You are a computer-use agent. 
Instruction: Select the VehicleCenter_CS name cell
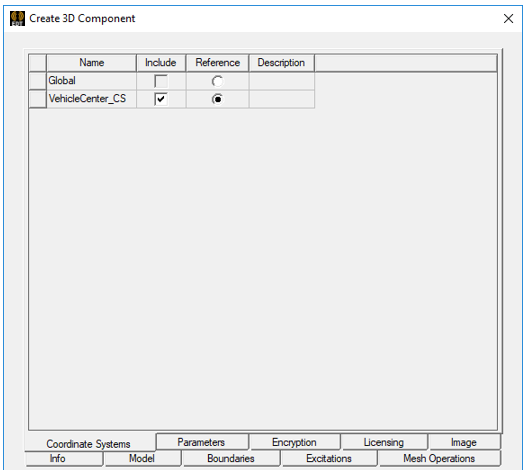(x=91, y=99)
